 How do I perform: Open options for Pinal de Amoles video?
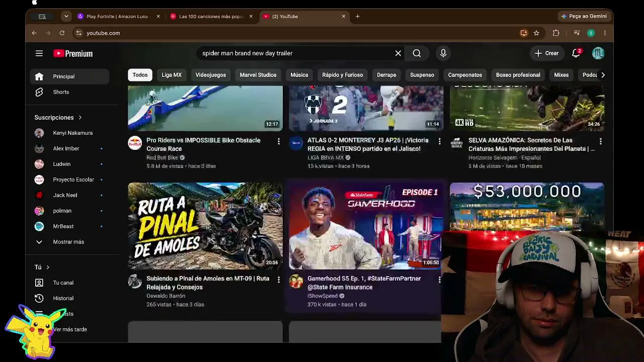pos(278,280)
